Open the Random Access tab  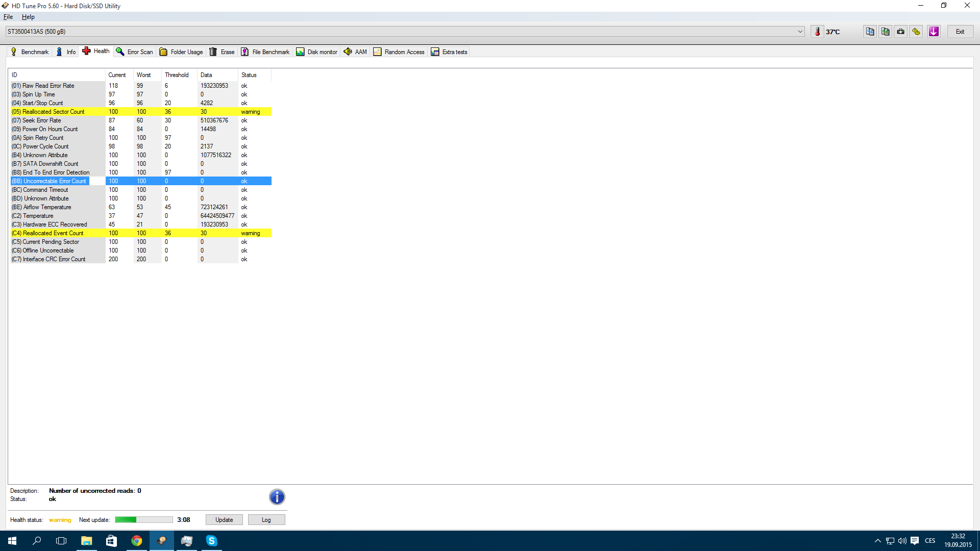pyautogui.click(x=399, y=52)
